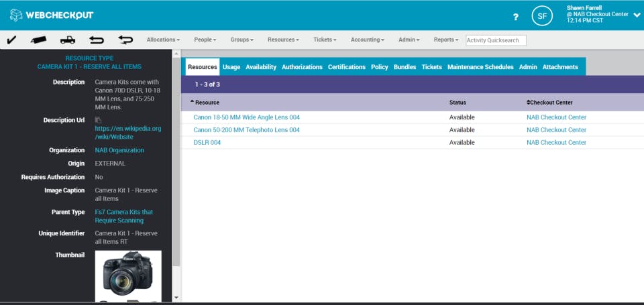Click the Activity Quicksearch input field
This screenshot has width=644, height=305.
496,40
